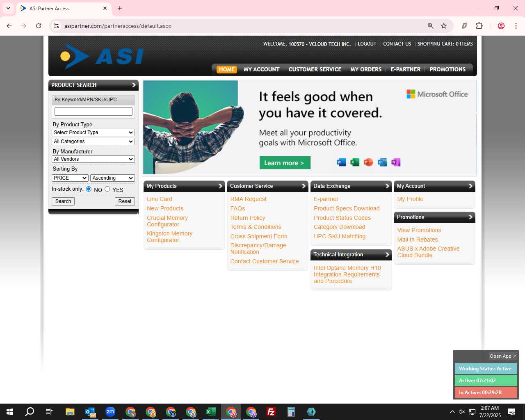
Task: Open a new browser tab
Action: (x=120, y=8)
